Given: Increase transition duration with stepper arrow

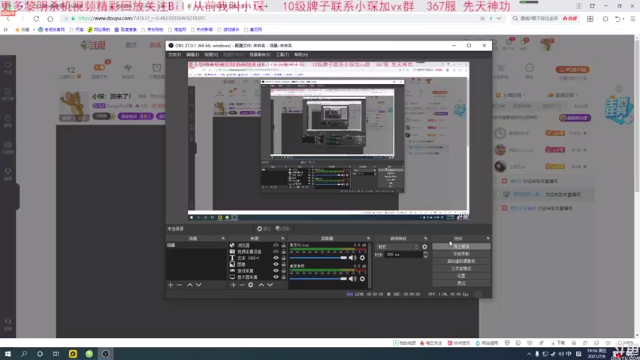Looking at the screenshot, I should pos(425,253).
